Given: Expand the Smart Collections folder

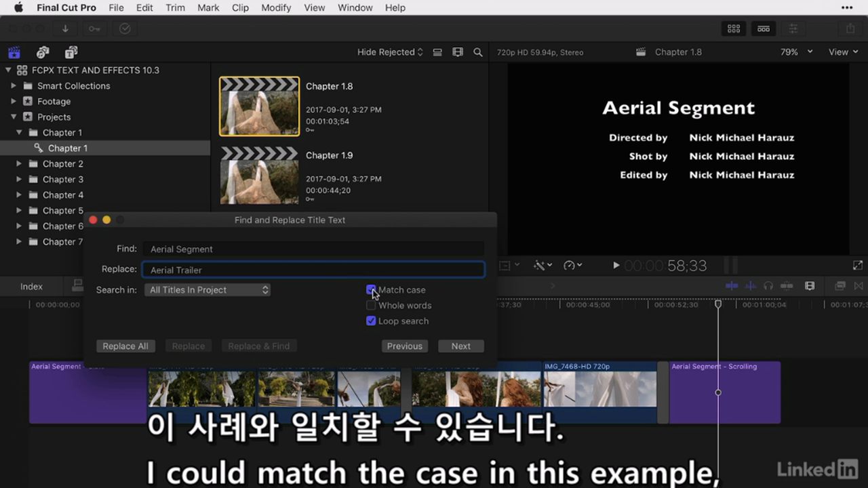Looking at the screenshot, I should tap(14, 85).
